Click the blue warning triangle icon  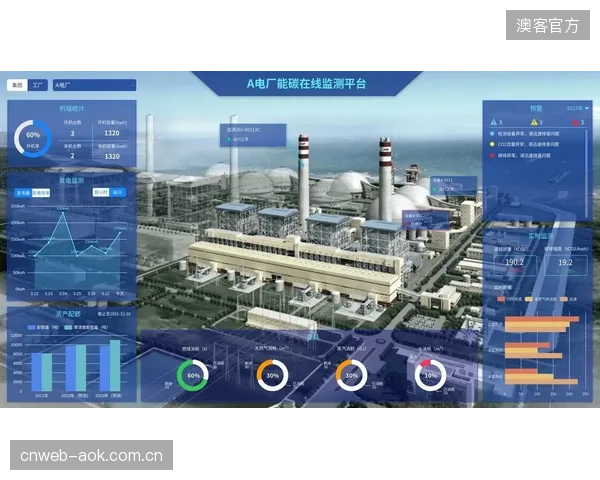tap(494, 122)
